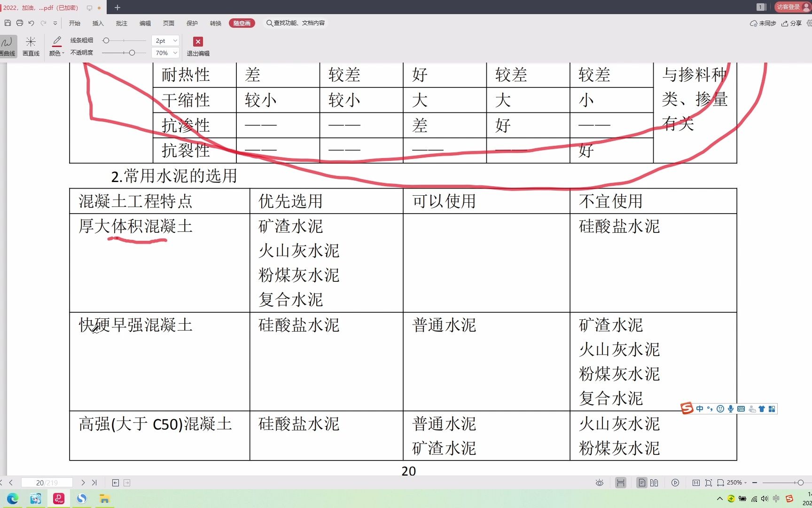This screenshot has width=812, height=508.
Task: Open the anime live wallpaper app in taskbar
Action: click(36, 499)
